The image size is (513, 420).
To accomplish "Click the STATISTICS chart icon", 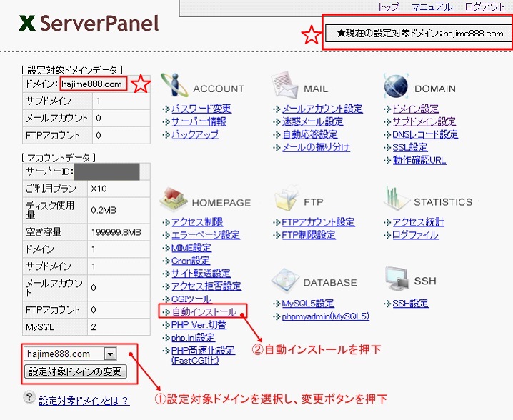I will pyautogui.click(x=395, y=199).
